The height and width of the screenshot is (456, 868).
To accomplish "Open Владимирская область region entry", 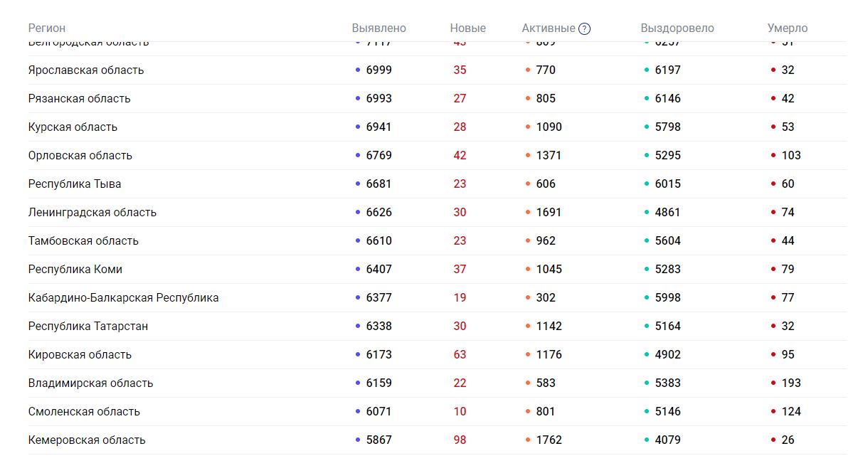I will (90, 383).
